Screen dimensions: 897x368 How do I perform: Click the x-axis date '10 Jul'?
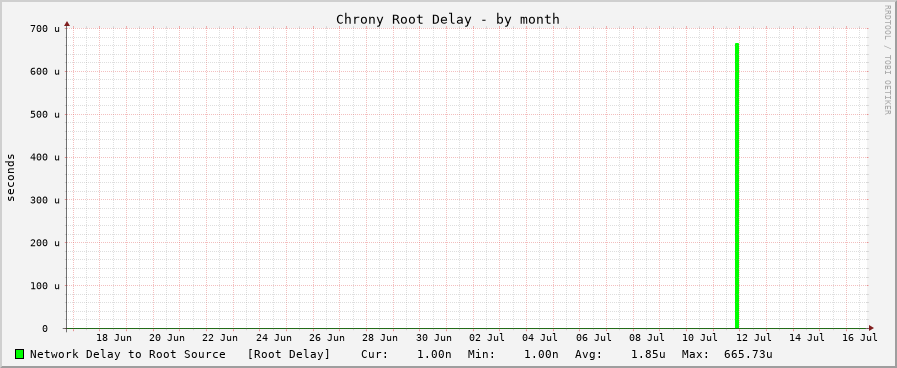(700, 338)
